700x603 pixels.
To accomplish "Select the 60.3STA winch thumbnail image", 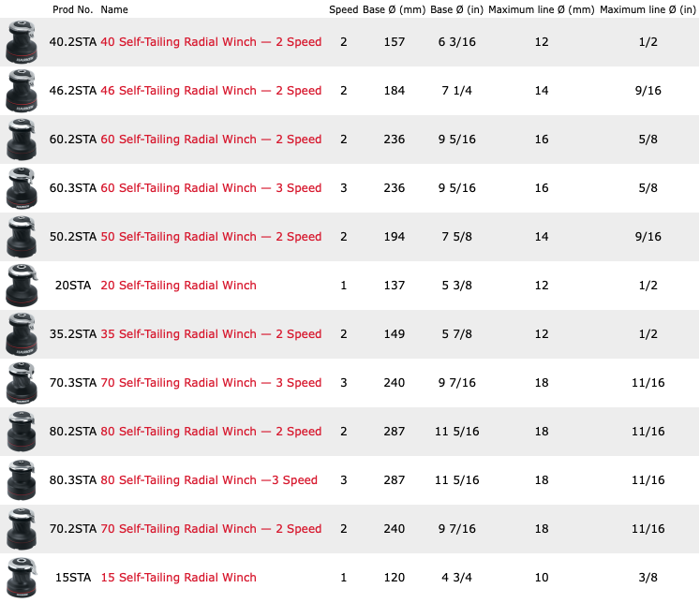I will [21, 189].
